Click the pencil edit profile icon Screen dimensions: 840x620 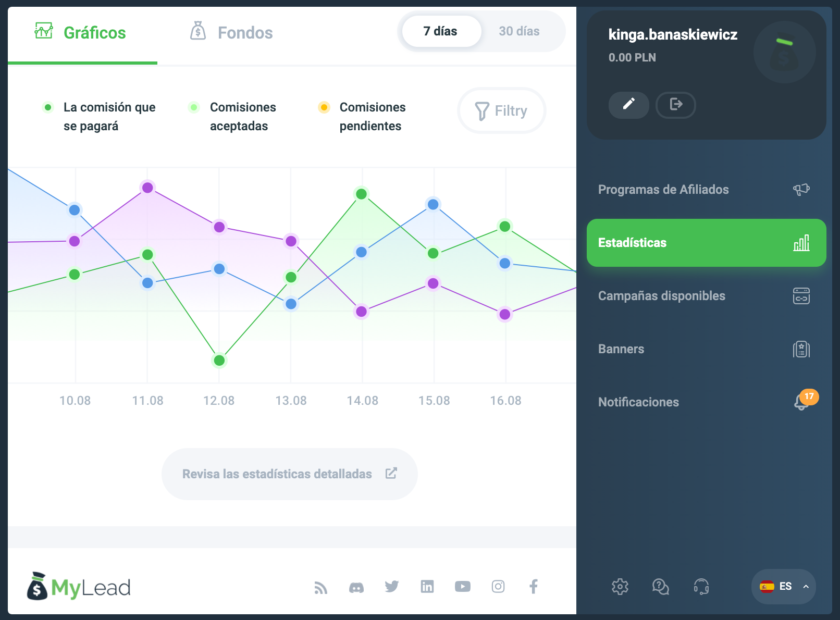pyautogui.click(x=628, y=105)
